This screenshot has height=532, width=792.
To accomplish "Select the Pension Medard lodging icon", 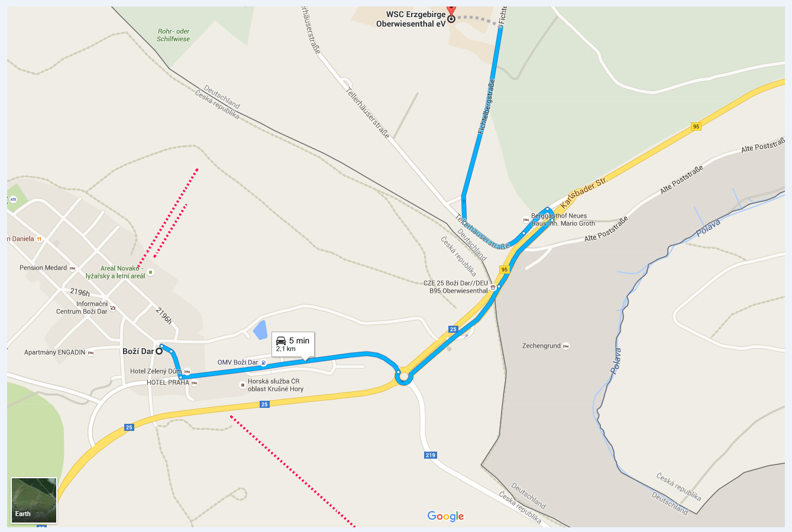I will pyautogui.click(x=73, y=268).
